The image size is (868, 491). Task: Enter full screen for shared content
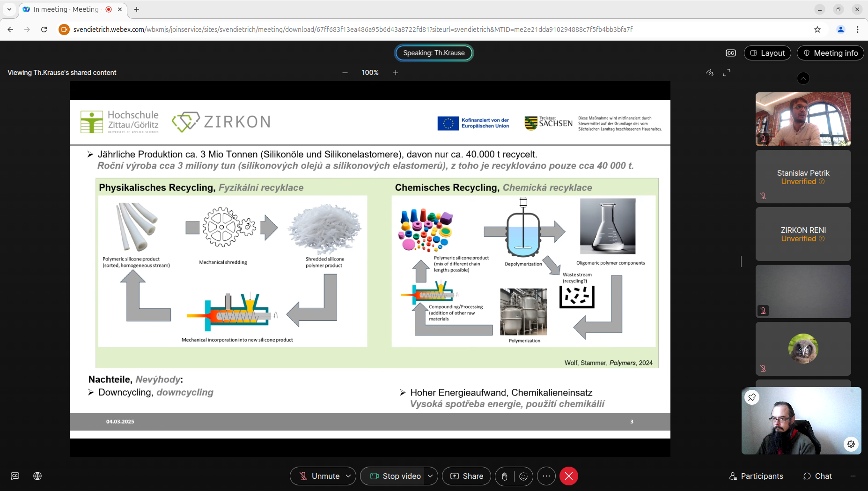(727, 73)
